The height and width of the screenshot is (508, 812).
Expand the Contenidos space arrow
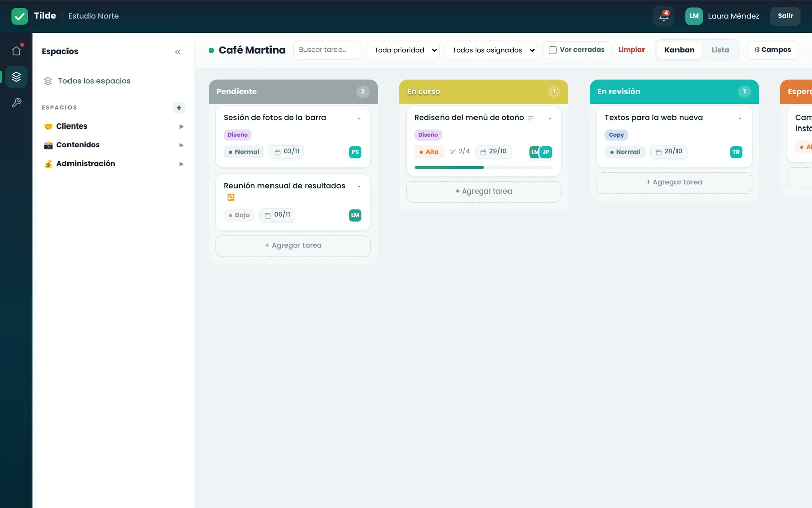click(x=181, y=145)
